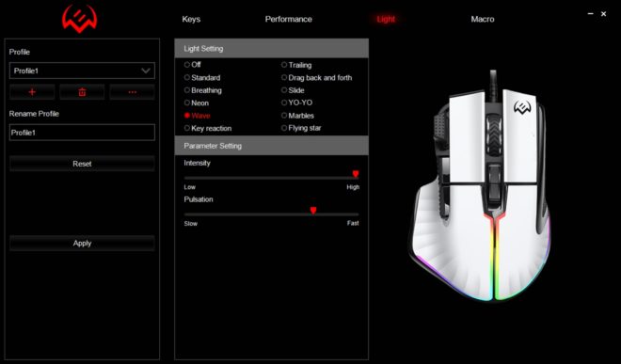Click the Light Setting header

coord(272,49)
